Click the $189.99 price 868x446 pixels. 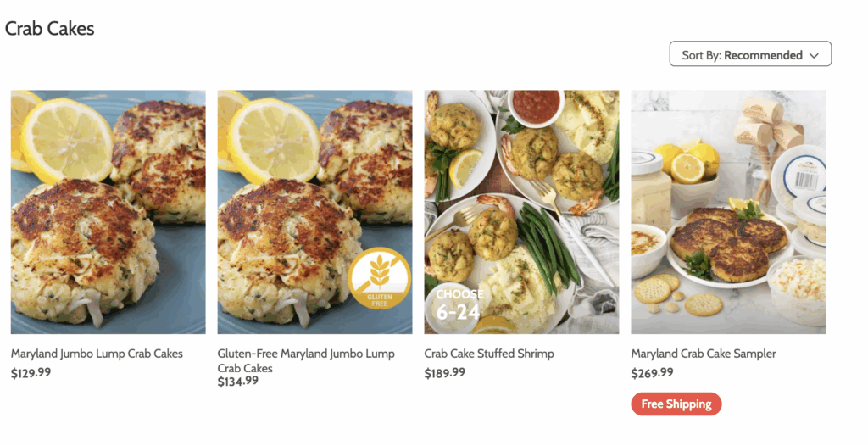[444, 373]
